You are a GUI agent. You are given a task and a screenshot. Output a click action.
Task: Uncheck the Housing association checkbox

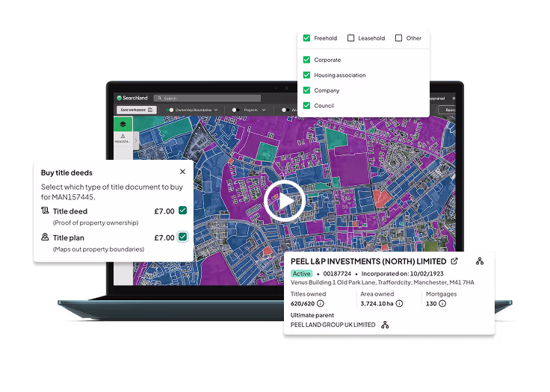click(x=306, y=75)
